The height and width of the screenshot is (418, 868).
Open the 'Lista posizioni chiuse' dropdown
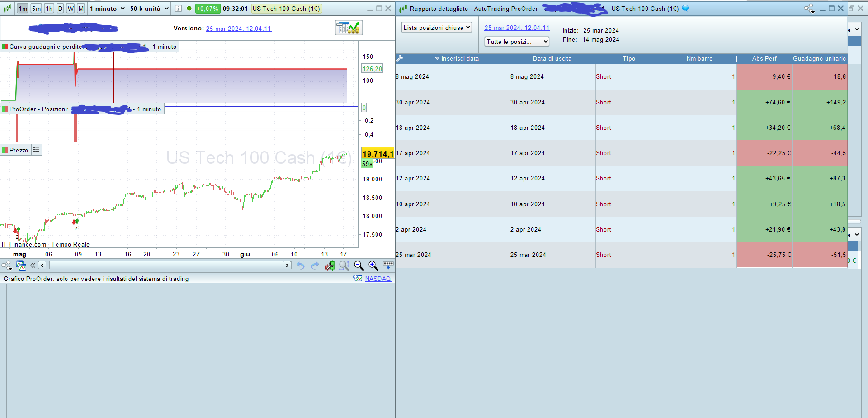click(x=437, y=28)
